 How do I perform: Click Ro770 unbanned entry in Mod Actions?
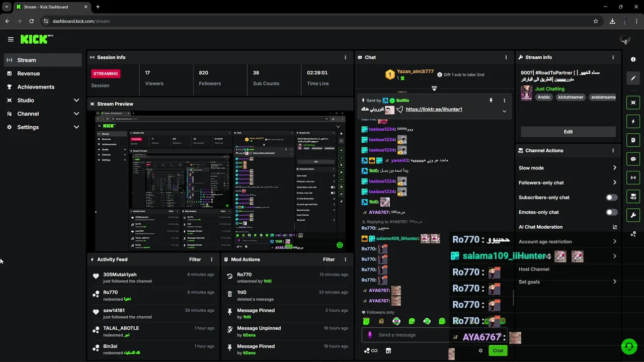click(x=287, y=278)
